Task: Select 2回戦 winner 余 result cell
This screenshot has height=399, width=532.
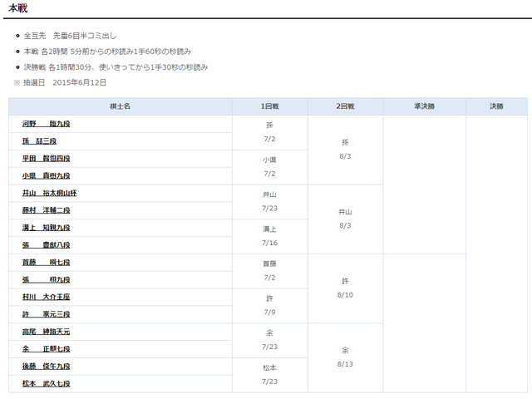Action: point(346,357)
